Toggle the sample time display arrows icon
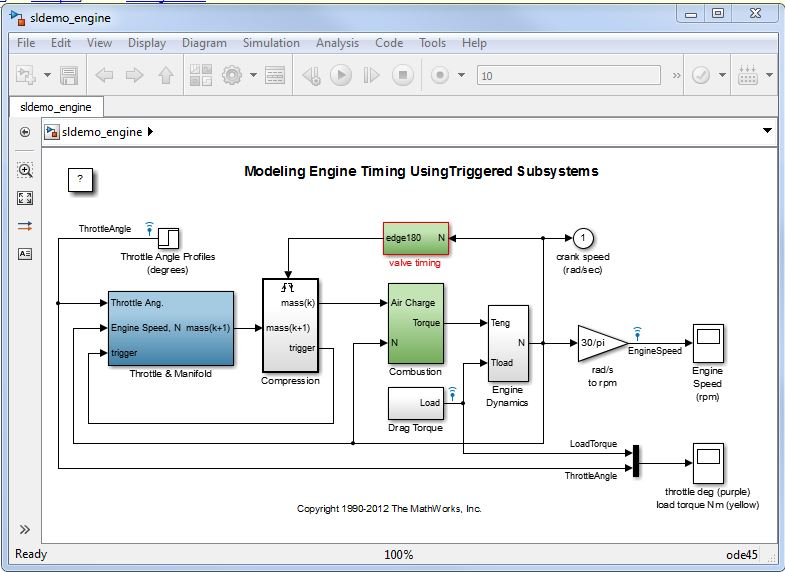Screen dimensions: 785x572 click(x=25, y=226)
